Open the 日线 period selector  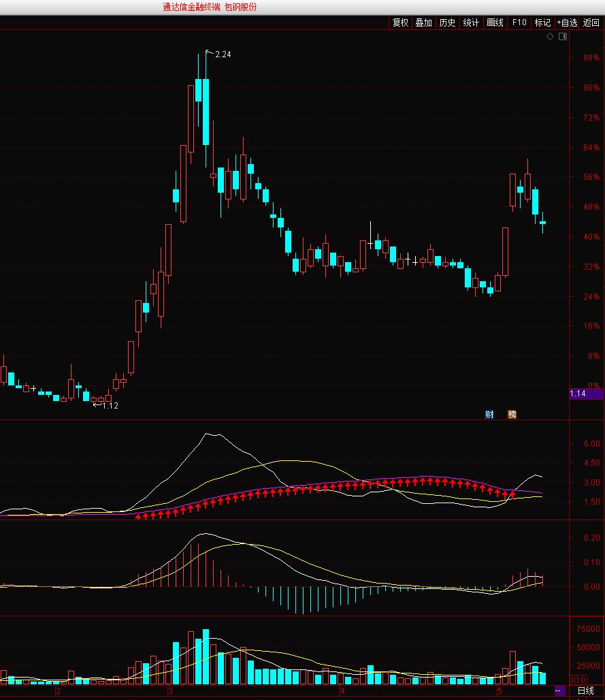[x=586, y=690]
